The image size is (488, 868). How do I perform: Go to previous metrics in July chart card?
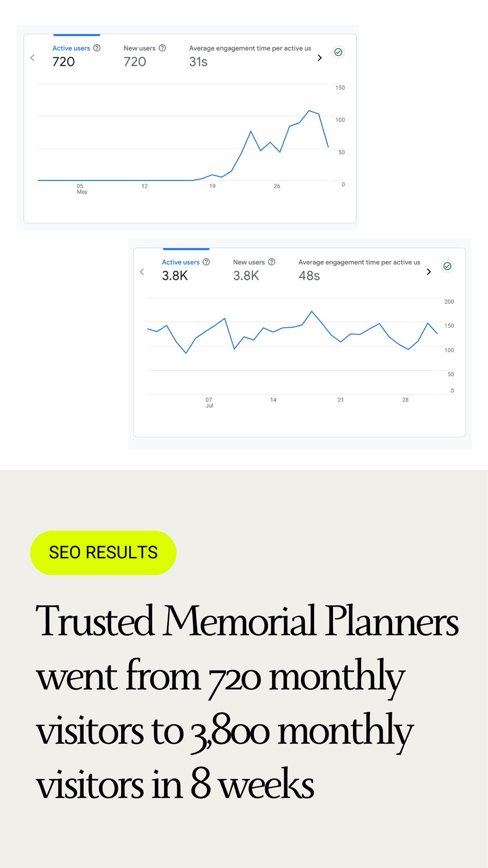coord(142,272)
